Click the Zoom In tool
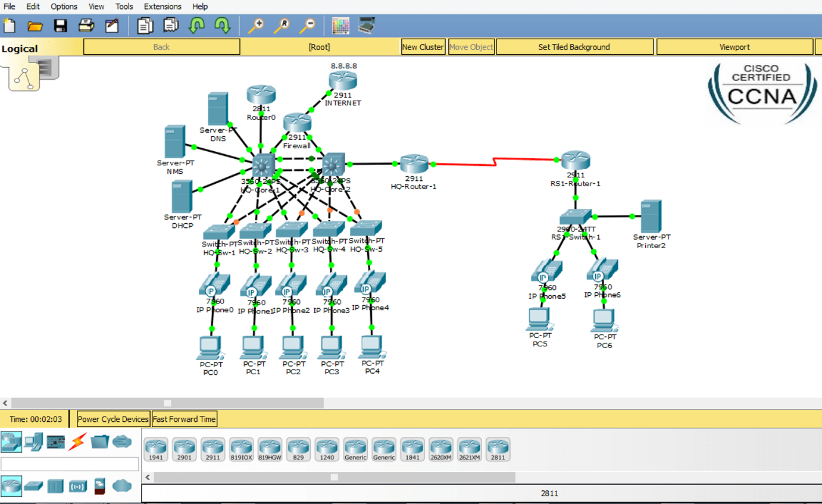 pyautogui.click(x=258, y=26)
